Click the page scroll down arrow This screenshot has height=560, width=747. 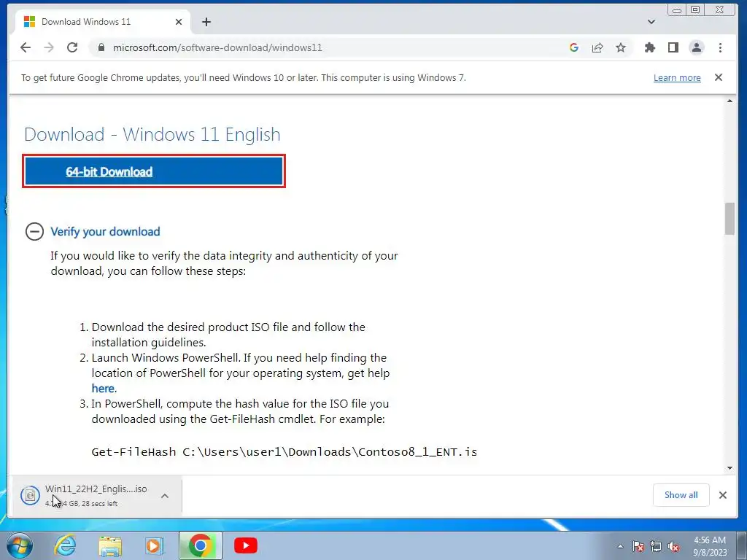click(x=729, y=468)
